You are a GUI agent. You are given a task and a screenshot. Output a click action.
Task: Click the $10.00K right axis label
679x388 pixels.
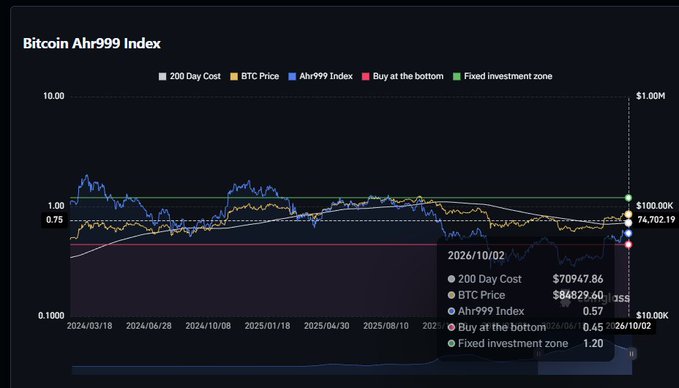[x=653, y=316]
